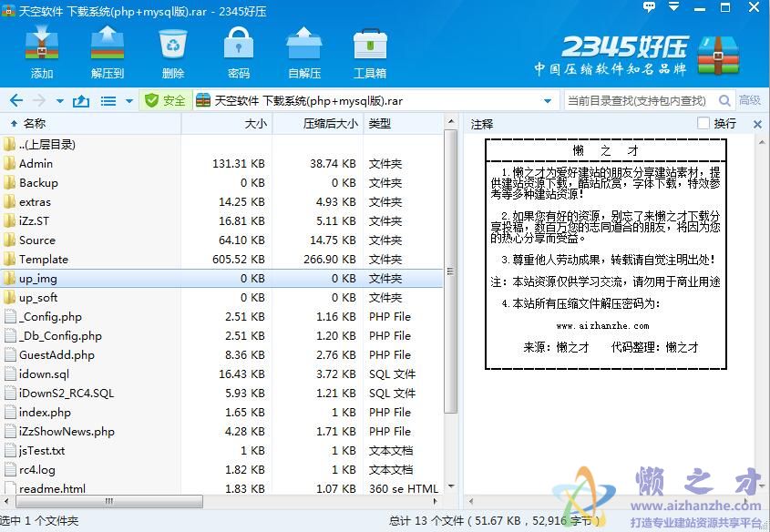Click the 添加 (Add) toolbar icon

pos(42,43)
